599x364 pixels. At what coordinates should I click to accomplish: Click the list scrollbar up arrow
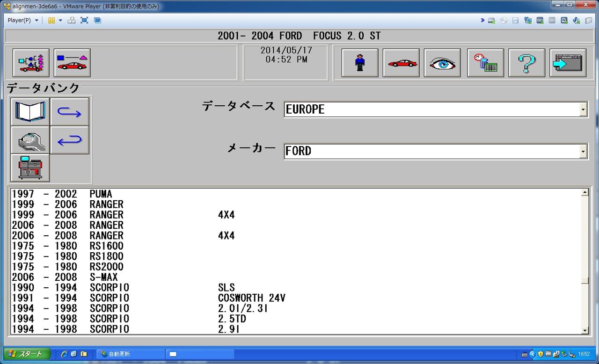584,193
